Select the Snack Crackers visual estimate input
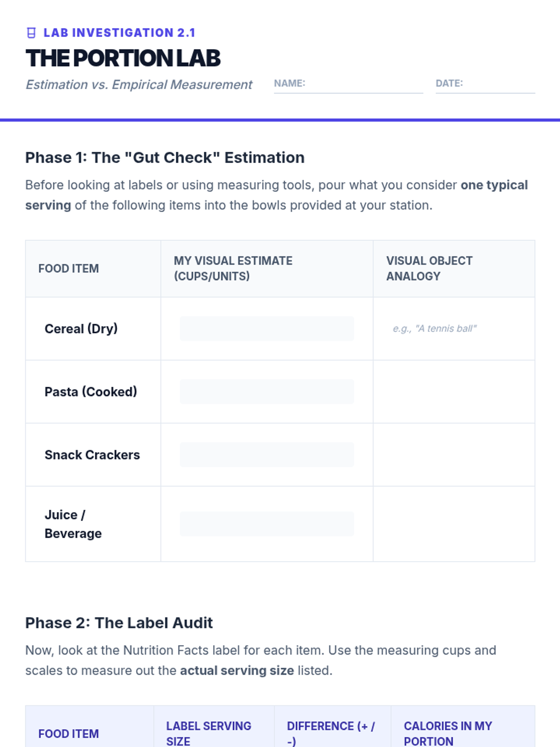 [266, 455]
